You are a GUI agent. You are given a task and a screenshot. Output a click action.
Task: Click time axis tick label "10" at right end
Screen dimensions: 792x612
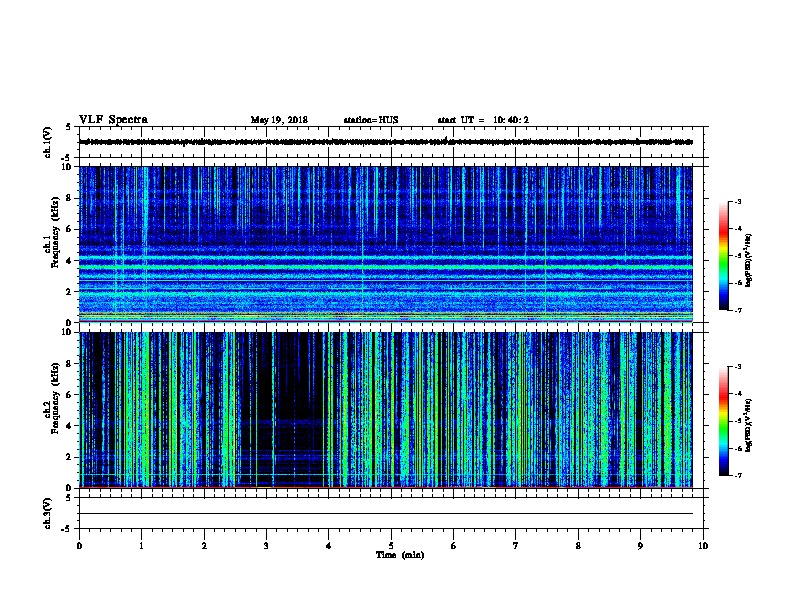[x=703, y=546]
